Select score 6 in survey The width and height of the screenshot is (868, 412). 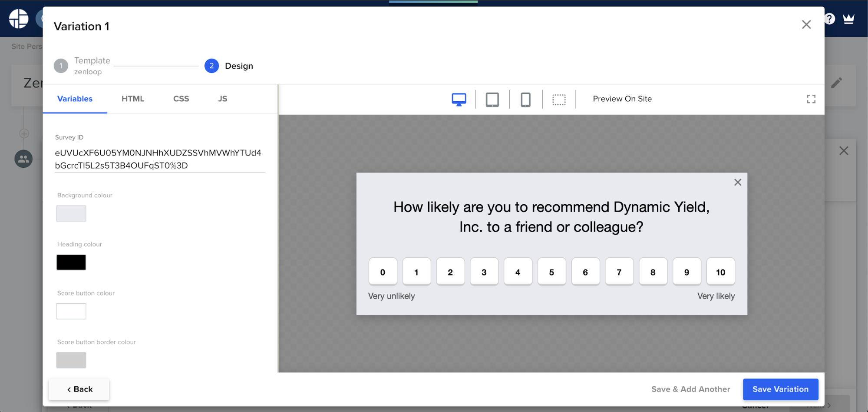click(585, 272)
